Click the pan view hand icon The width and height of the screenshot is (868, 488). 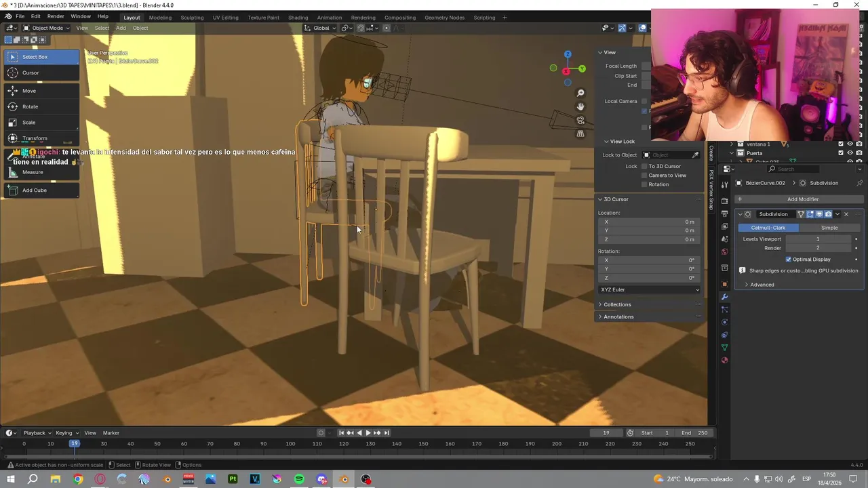[580, 106]
